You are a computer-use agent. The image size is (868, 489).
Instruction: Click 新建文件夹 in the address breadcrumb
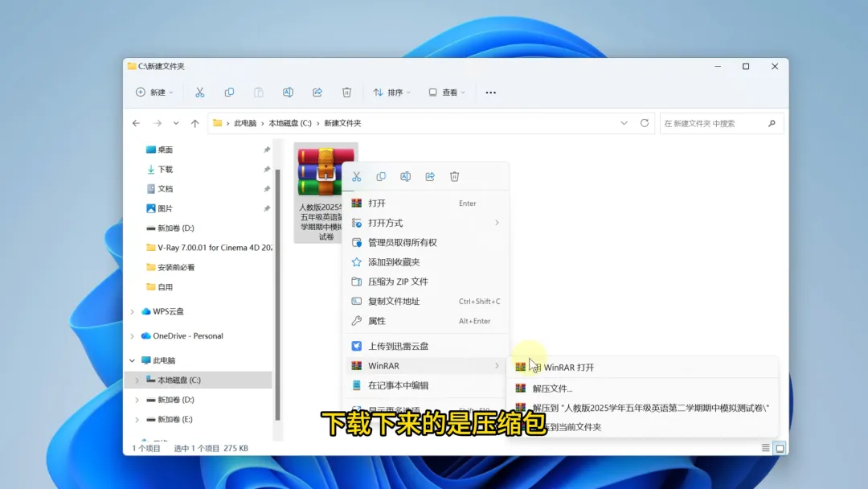point(342,123)
